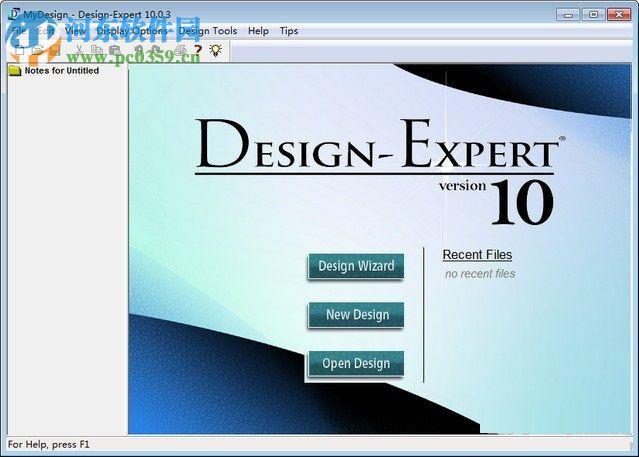The image size is (639, 457).
Task: Click the Open folder toolbar icon
Action: [37, 51]
